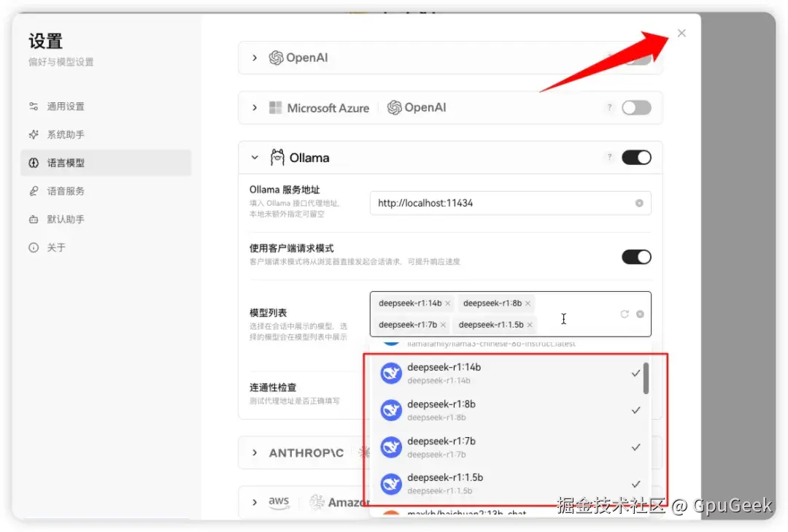Remove deepseek-r1:1.5b tag from model list
Screen dimensions: 788x532
tap(529, 325)
